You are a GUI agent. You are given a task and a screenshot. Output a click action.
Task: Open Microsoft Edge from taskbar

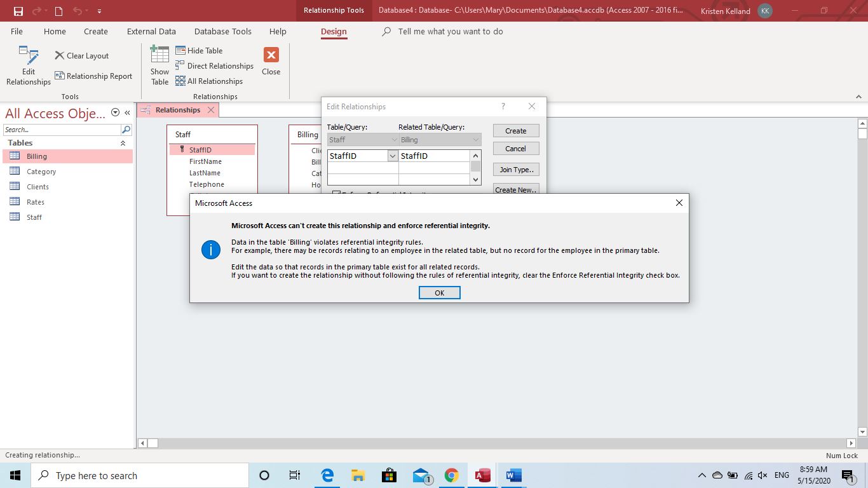click(327, 475)
